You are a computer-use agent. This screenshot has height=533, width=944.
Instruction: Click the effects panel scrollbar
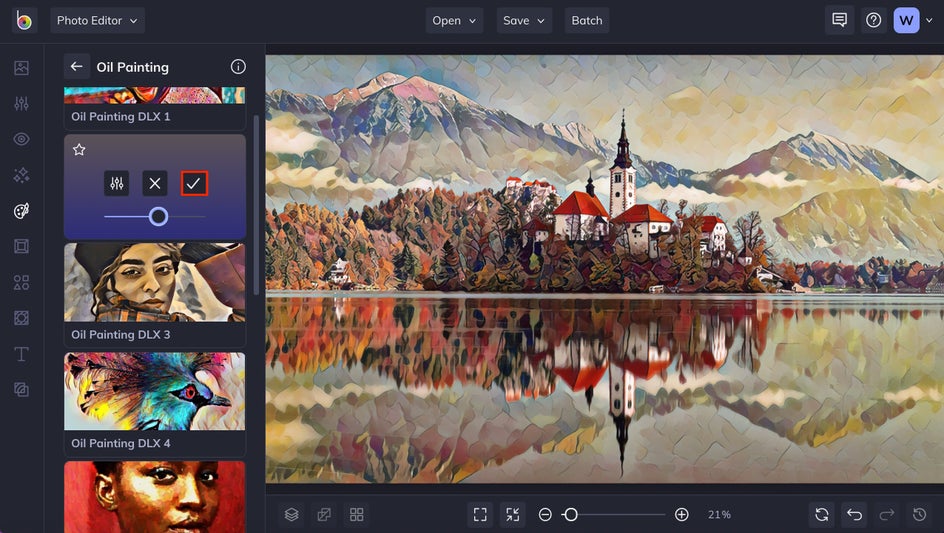(x=256, y=205)
